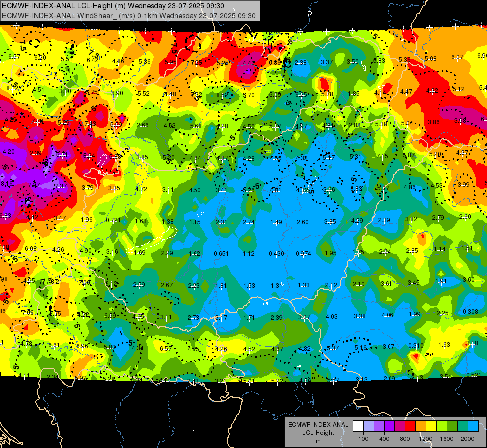Click the wind shear value 5.16
This screenshot has height=448, width=487.
coord(361,348)
